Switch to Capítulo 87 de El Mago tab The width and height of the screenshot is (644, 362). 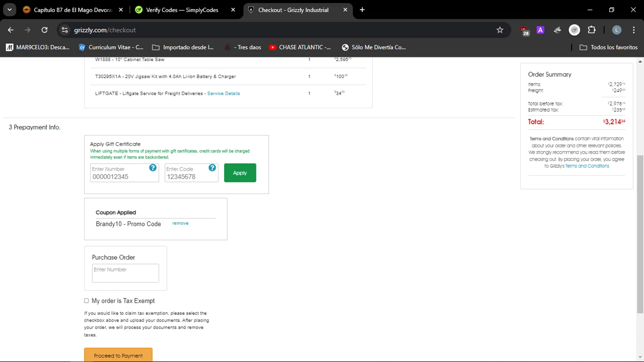tap(73, 10)
